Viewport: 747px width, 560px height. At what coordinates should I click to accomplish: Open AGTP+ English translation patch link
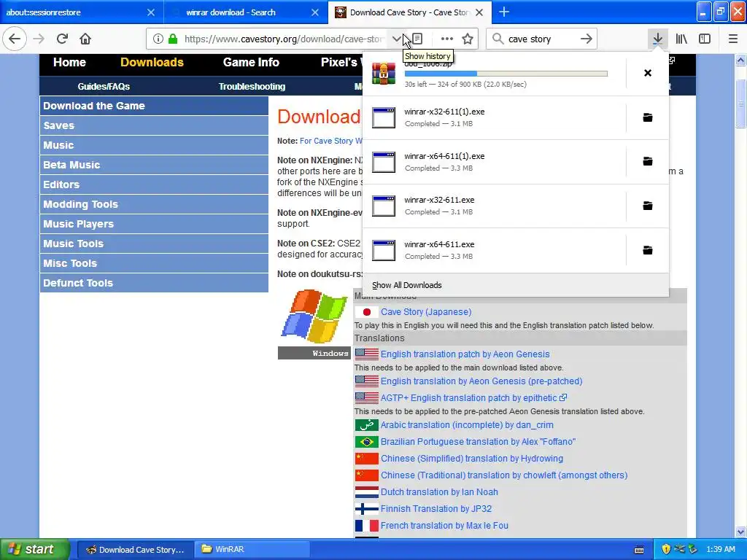(469, 398)
